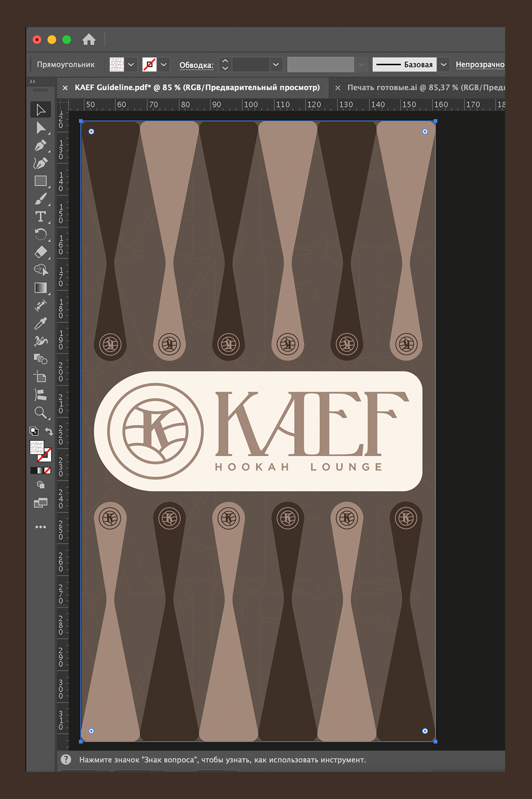Viewport: 532px width, 799px height.
Task: Click the bottom-right corner radius widget
Action: pyautogui.click(x=425, y=731)
